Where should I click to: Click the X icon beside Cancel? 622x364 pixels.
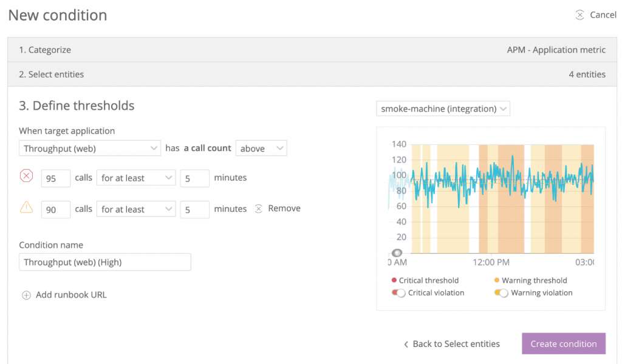point(579,15)
